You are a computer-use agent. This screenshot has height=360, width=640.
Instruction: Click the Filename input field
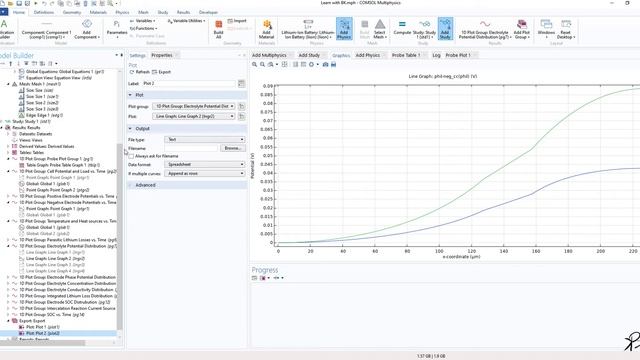(191, 148)
